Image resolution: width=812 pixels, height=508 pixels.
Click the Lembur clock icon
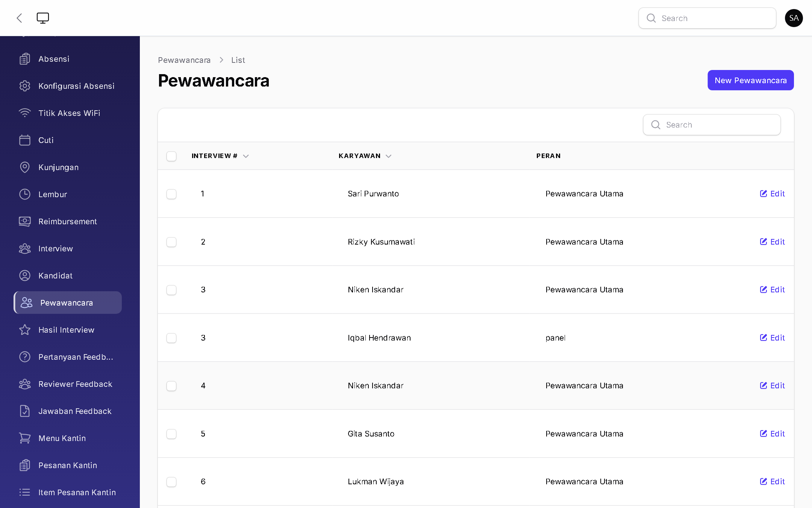point(25,195)
